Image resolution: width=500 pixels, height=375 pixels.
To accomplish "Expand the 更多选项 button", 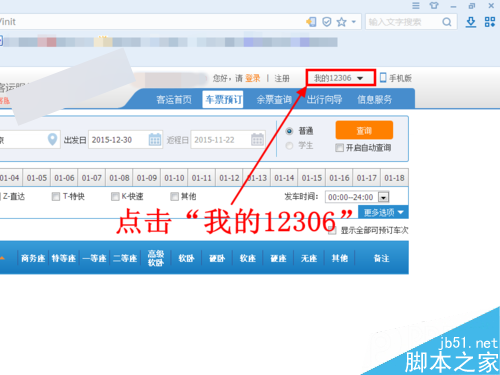I will point(383,212).
